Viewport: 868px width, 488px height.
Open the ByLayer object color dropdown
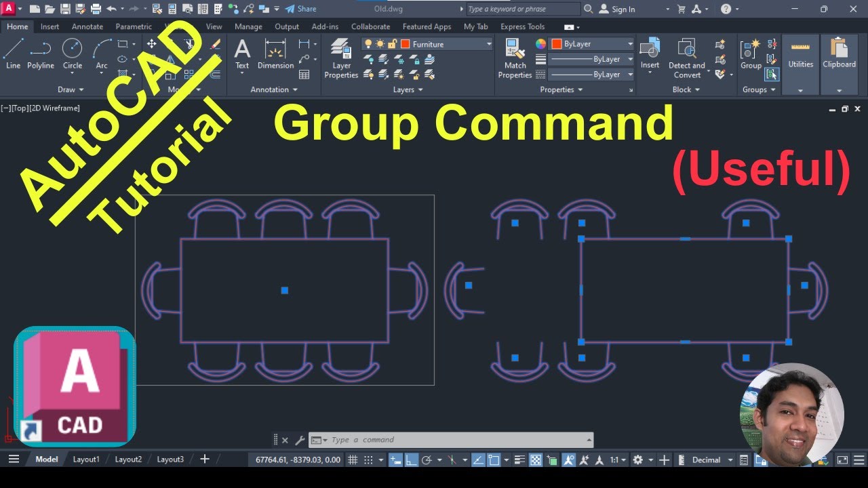pyautogui.click(x=591, y=44)
